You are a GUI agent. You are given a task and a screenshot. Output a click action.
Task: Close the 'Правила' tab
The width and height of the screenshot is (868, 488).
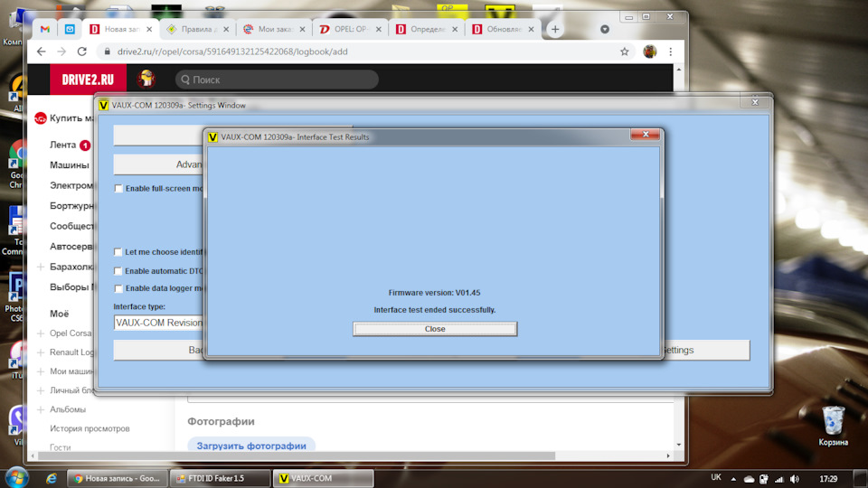click(x=226, y=29)
